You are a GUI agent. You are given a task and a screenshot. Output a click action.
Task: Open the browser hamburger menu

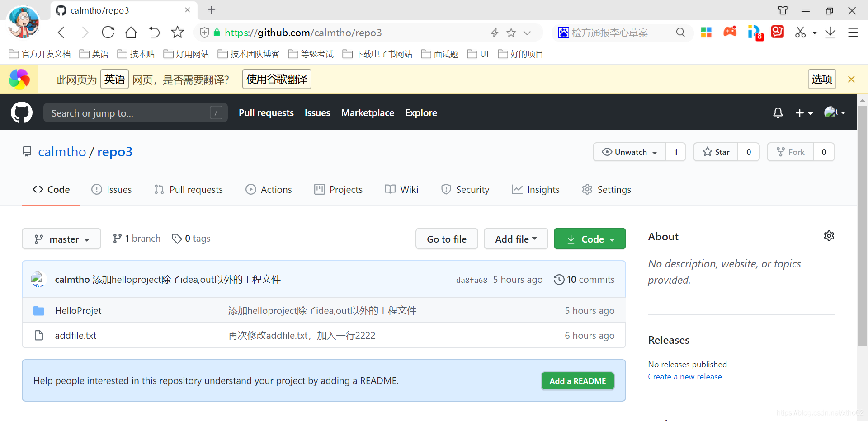(853, 33)
